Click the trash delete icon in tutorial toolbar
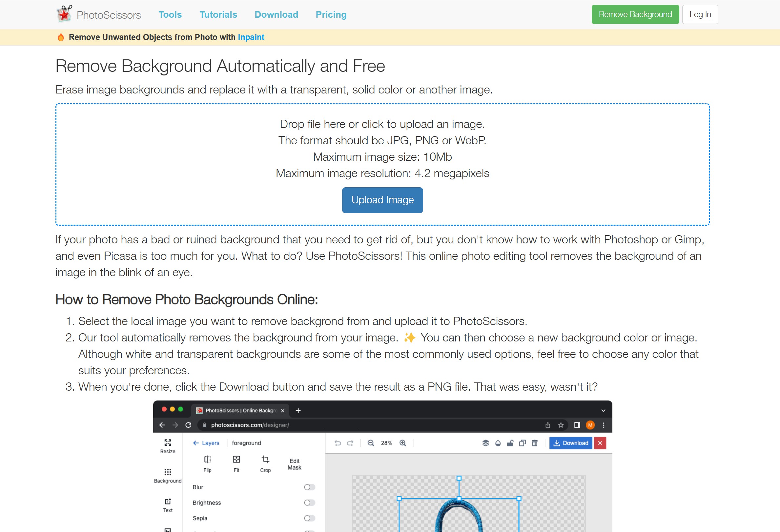 (x=535, y=443)
